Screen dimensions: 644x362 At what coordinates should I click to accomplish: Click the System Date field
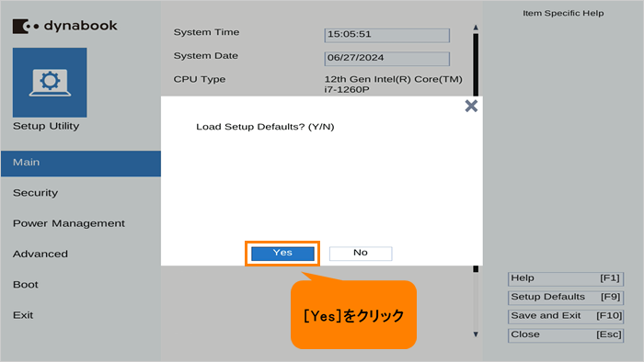click(387, 59)
